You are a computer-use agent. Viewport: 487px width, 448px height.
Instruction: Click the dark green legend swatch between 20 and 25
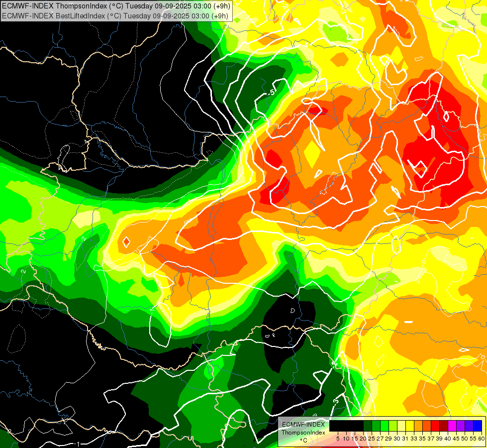point(368,426)
